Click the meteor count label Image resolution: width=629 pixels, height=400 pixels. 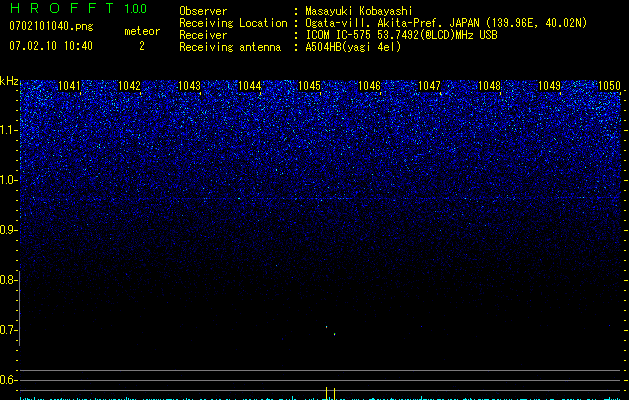coord(142,31)
